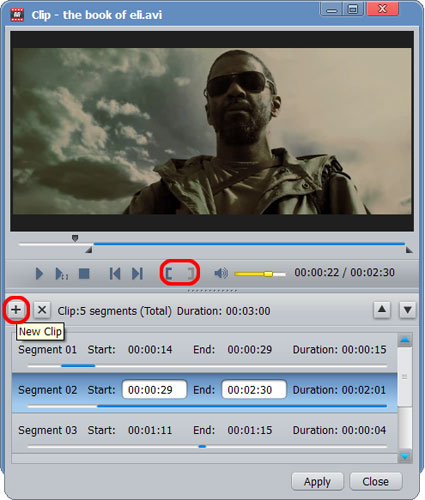This screenshot has width=425, height=500.
Task: Select Segment 03 row
Action: (x=205, y=433)
